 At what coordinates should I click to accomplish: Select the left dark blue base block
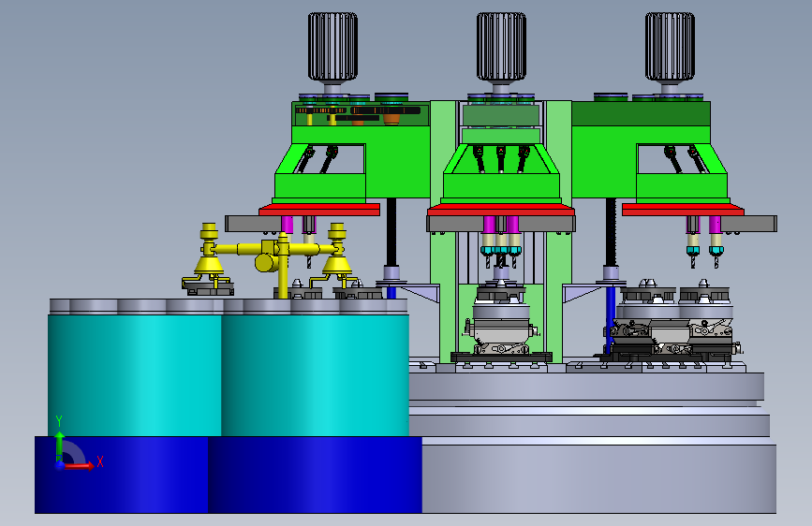121,475
